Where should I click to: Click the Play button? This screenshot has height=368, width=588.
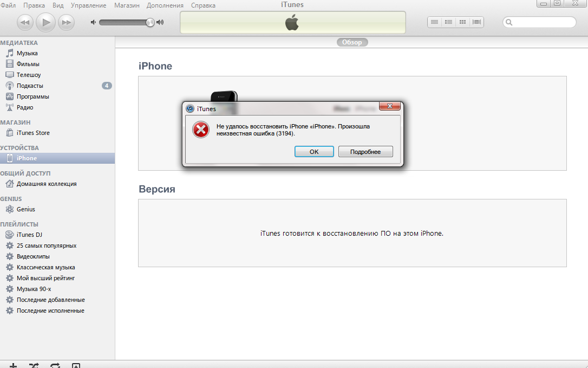[45, 23]
